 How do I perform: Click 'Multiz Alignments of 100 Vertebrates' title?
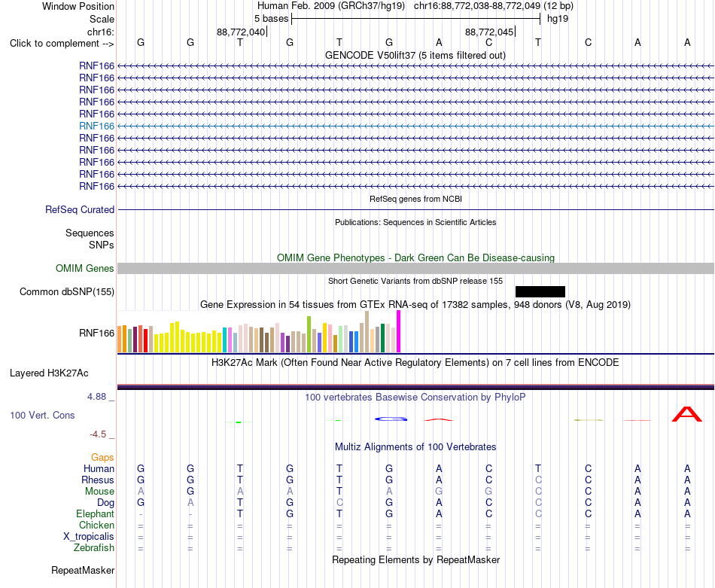click(x=415, y=447)
